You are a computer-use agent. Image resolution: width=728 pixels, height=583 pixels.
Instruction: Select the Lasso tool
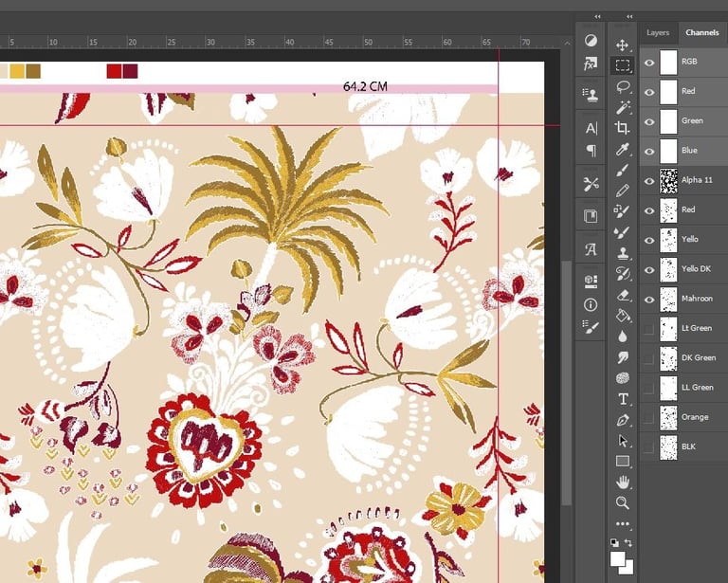point(622,86)
